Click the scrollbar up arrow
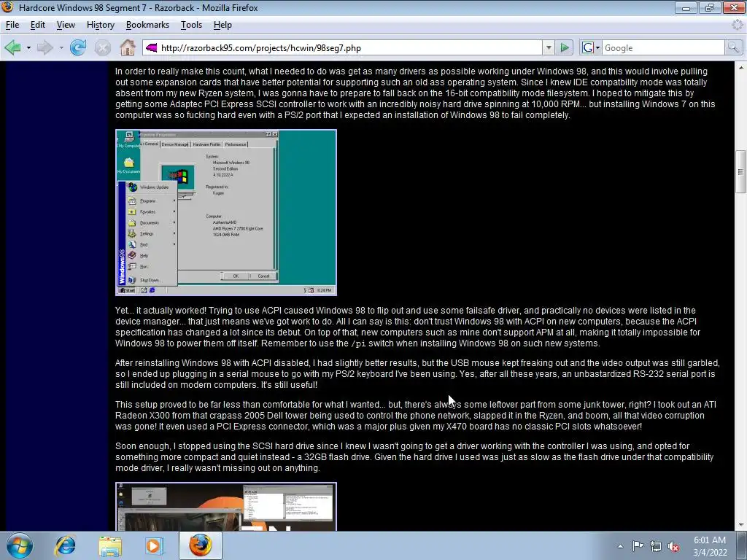747x560 pixels. point(740,68)
